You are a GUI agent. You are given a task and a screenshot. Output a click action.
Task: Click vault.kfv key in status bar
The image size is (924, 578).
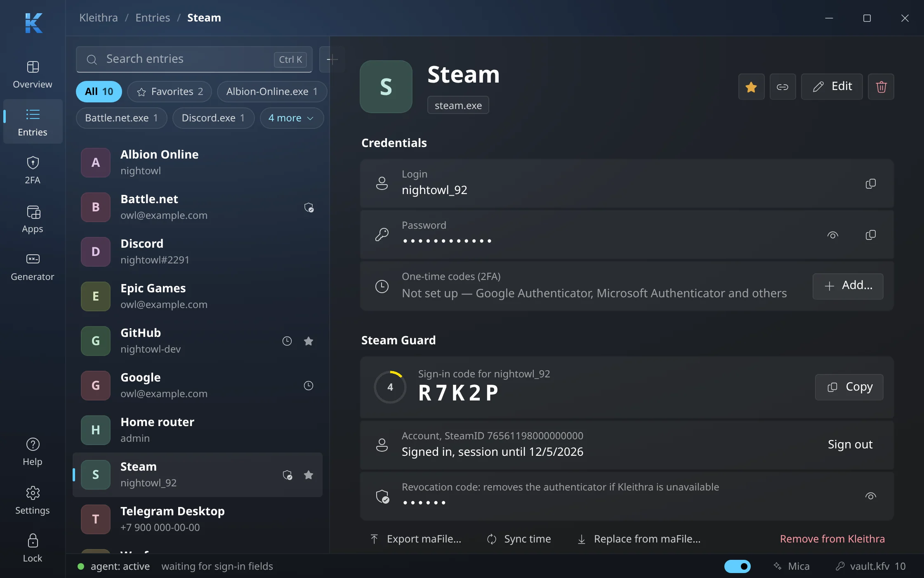(870, 566)
